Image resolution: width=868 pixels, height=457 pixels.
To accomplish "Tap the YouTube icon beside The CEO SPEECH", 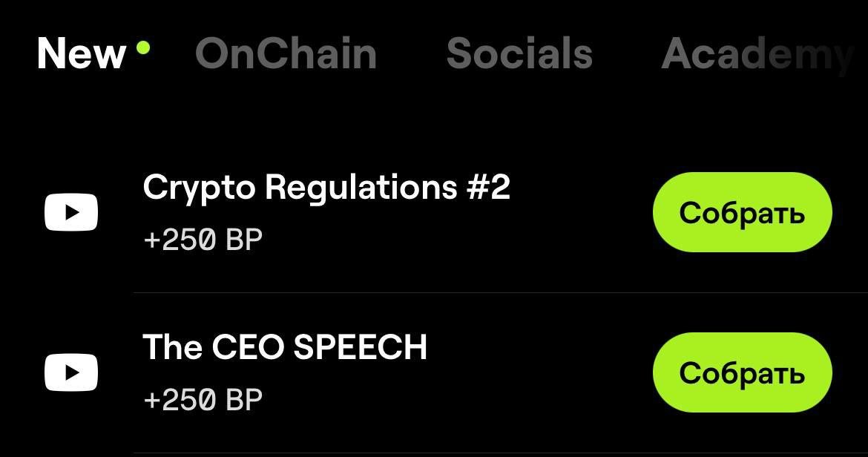I will (x=70, y=372).
